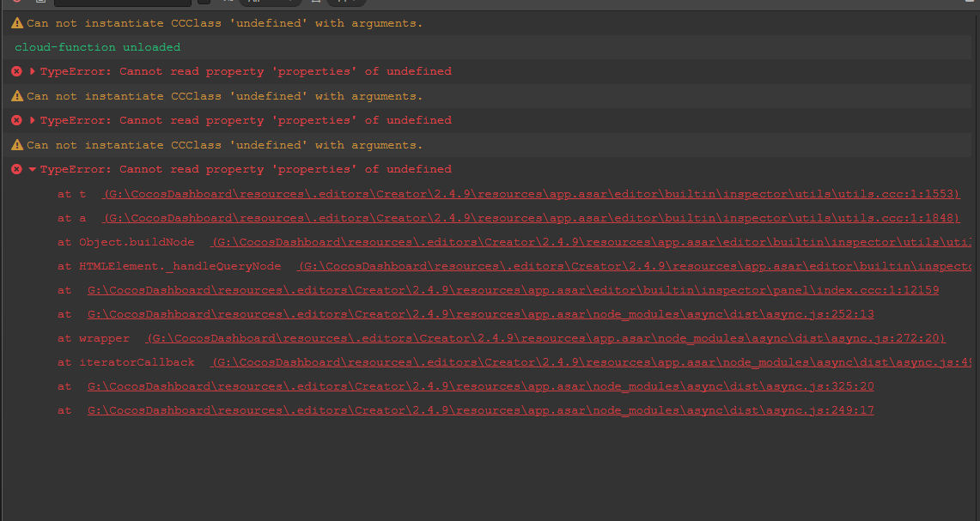This screenshot has height=521, width=980.
Task: Click the error icon beside the expanded TypeError
Action: pyautogui.click(x=16, y=169)
